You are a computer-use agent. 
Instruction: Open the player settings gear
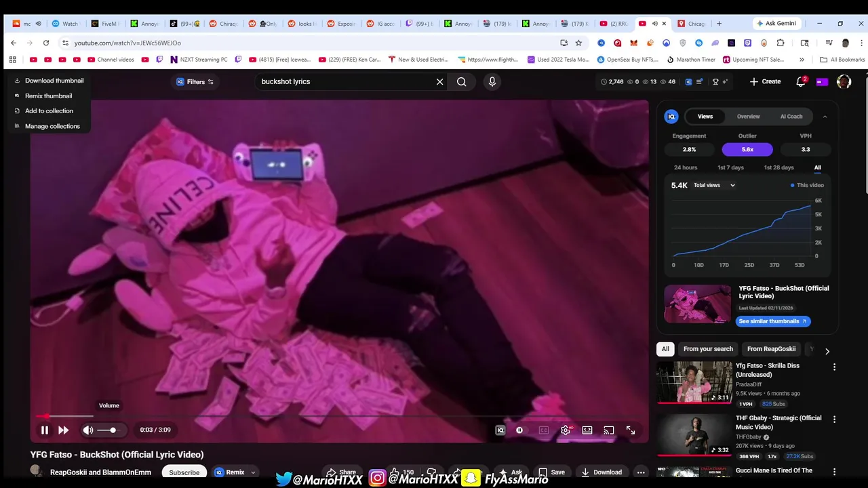coord(566,430)
